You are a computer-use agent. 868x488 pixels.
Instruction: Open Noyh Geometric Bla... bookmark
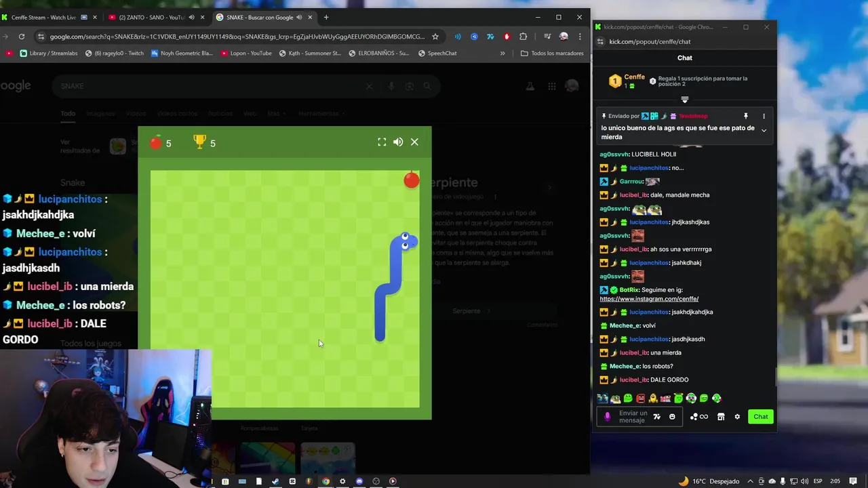(x=182, y=53)
